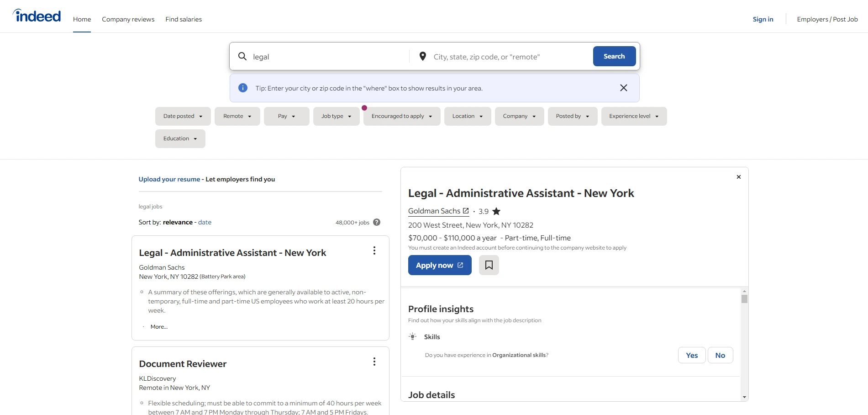The width and height of the screenshot is (868, 415).
Task: Click Upload your resume link
Action: (169, 179)
